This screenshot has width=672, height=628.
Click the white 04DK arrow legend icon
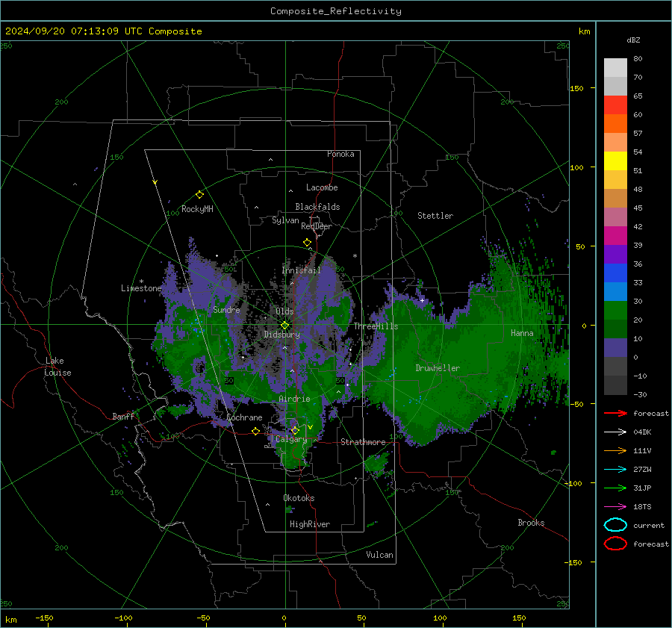(615, 432)
